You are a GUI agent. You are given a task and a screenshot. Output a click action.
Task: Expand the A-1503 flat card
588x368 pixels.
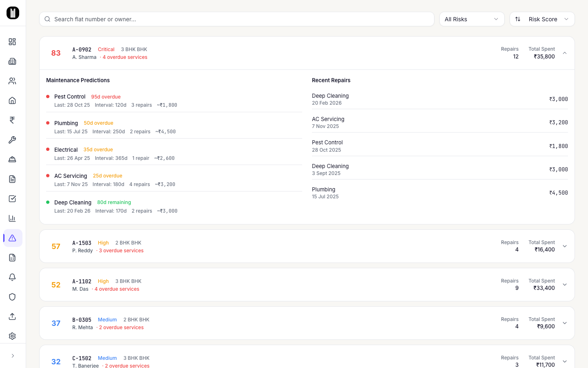click(x=565, y=246)
